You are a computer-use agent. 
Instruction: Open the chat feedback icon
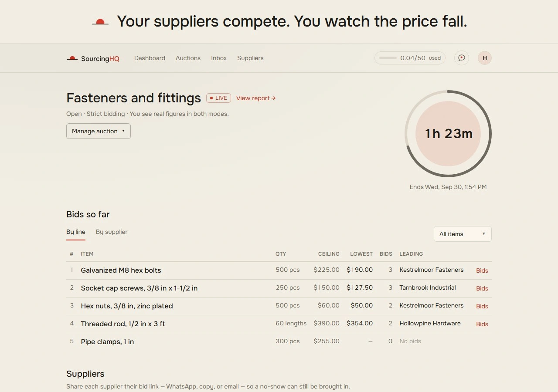pos(462,58)
